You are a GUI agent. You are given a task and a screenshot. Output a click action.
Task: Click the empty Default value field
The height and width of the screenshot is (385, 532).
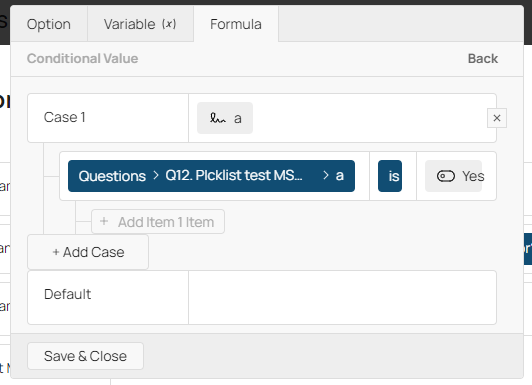(342, 297)
